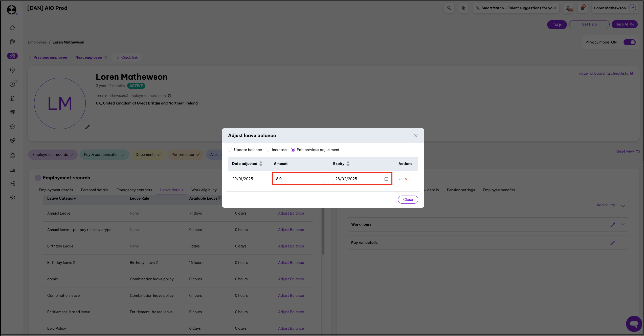The width and height of the screenshot is (644, 336).
Task: Click Next employee link
Action: (x=88, y=57)
